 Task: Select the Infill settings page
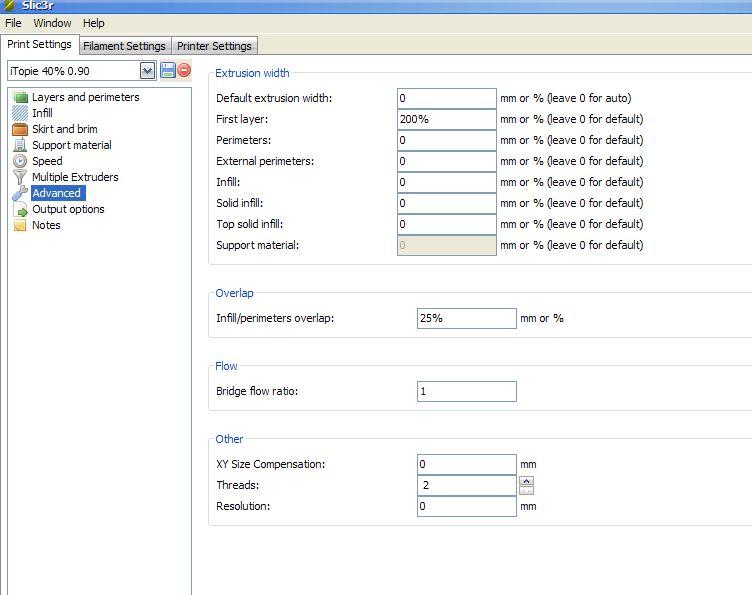point(42,113)
